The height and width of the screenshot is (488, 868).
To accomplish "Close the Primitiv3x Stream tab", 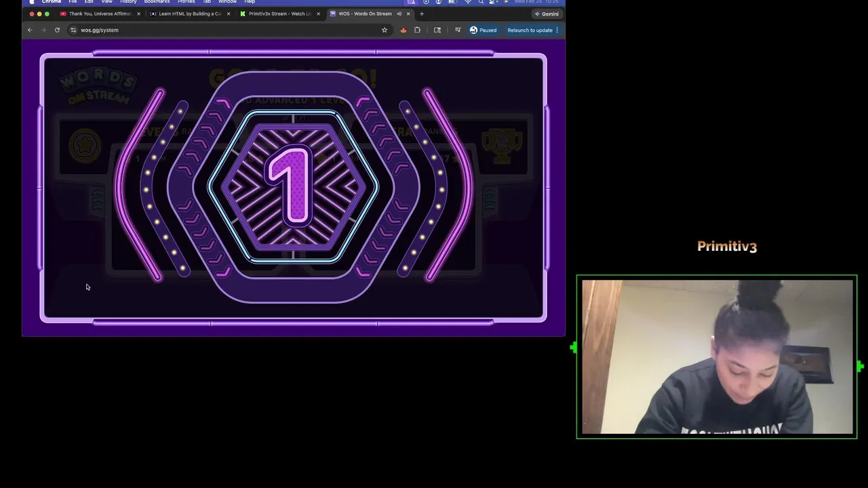I will click(x=318, y=14).
